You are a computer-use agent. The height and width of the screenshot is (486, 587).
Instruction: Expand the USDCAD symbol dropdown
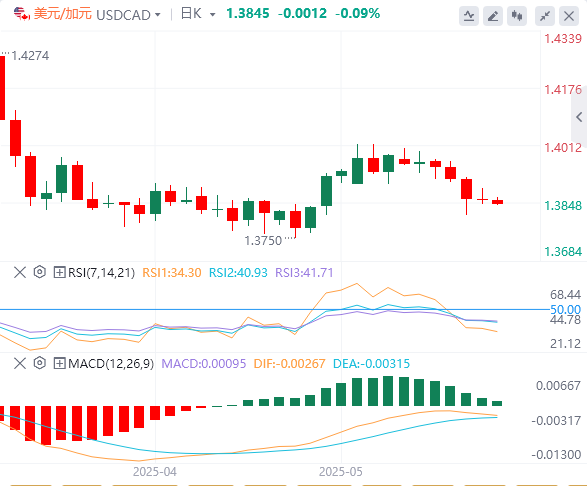point(158,15)
